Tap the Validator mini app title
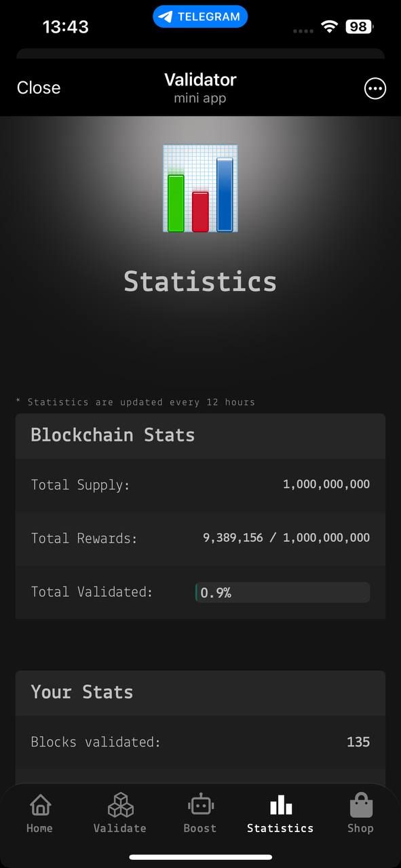 click(x=200, y=80)
